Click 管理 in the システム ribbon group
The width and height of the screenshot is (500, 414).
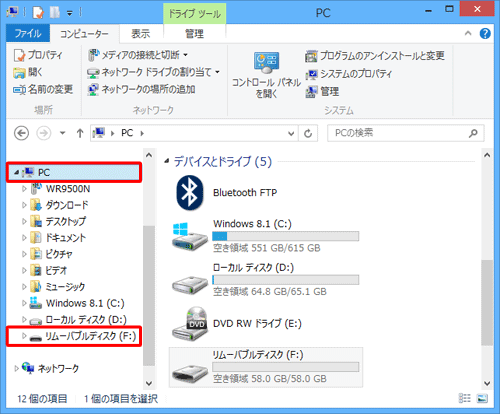[322, 91]
